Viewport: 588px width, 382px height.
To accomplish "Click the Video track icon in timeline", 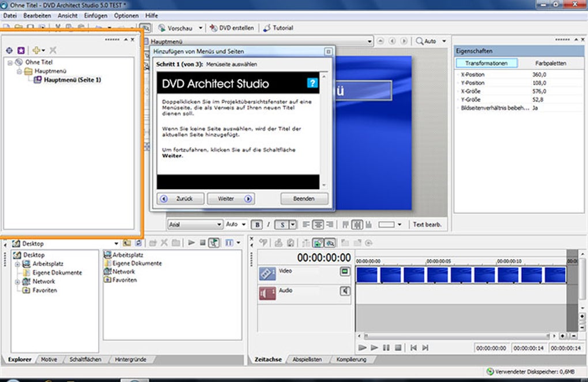I will click(x=267, y=274).
